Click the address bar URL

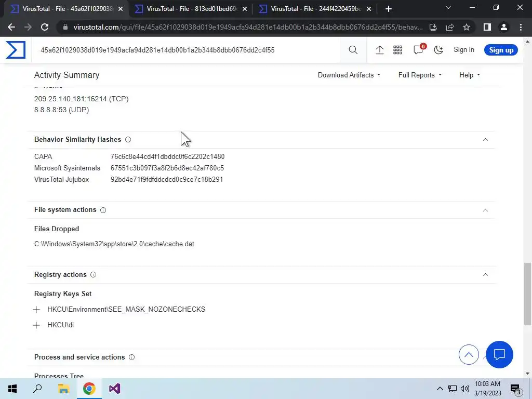(x=248, y=27)
